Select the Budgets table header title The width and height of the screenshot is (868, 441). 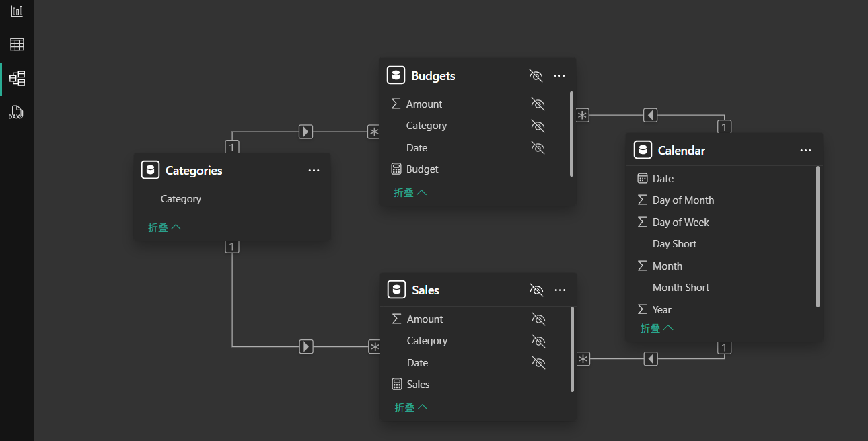coord(433,76)
